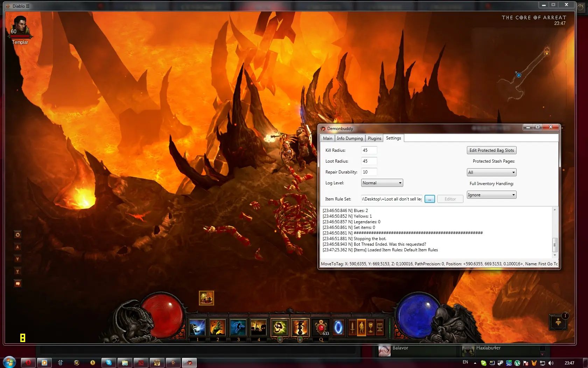
Task: Launch Counter-Strike from the taskbar
Action: (x=93, y=363)
